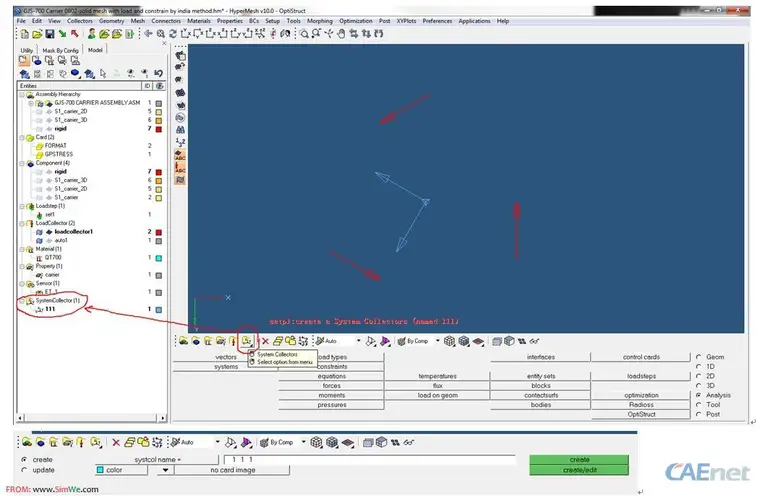
Task: Click the create/edit button
Action: (x=579, y=470)
